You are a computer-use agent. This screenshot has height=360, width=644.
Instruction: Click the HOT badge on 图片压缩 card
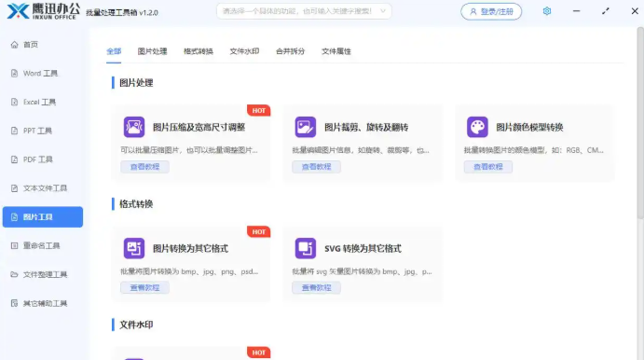tap(259, 111)
